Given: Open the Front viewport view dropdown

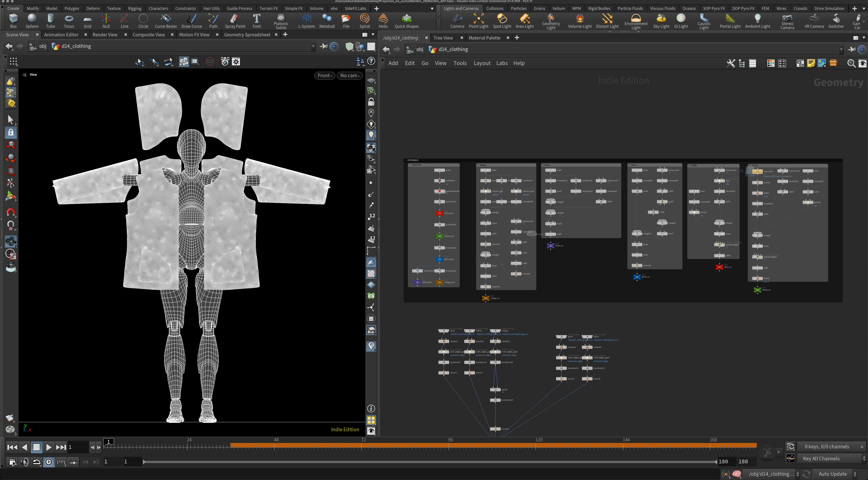Looking at the screenshot, I should (325, 75).
